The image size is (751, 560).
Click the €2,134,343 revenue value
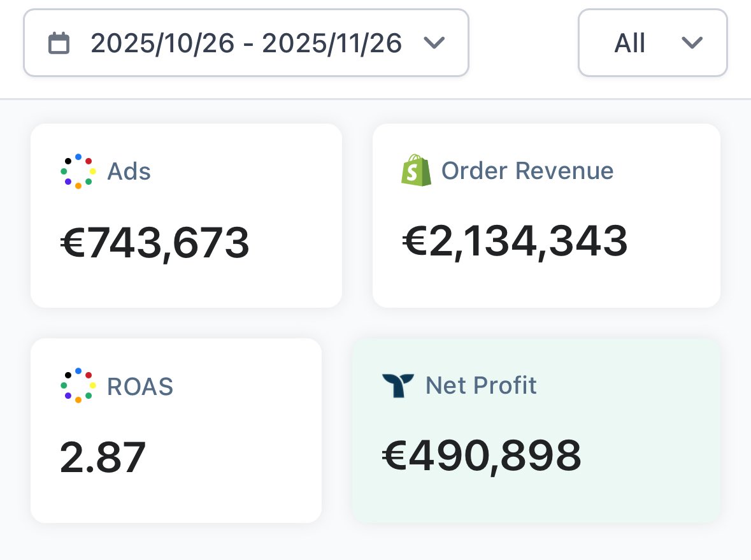click(x=515, y=241)
